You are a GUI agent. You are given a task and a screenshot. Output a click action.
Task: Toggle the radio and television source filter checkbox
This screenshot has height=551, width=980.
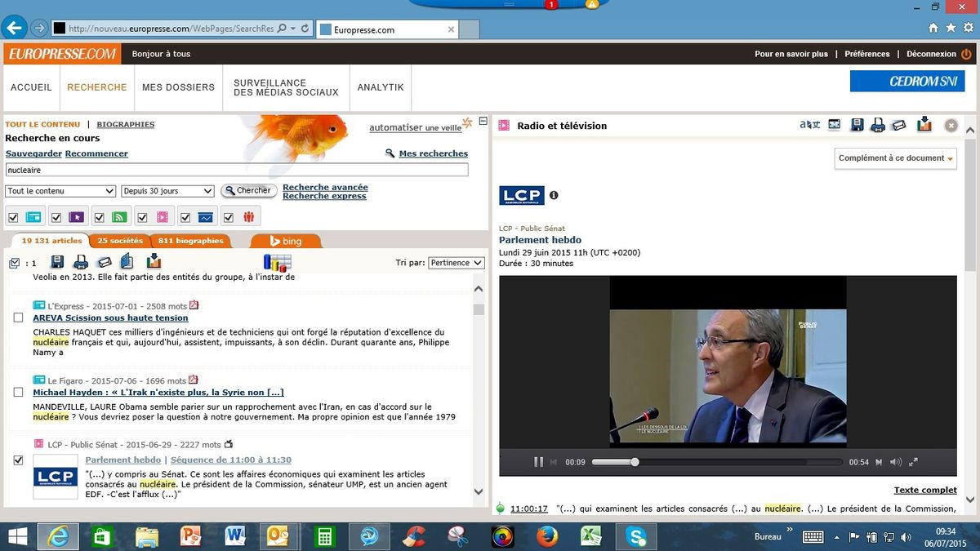(143, 217)
